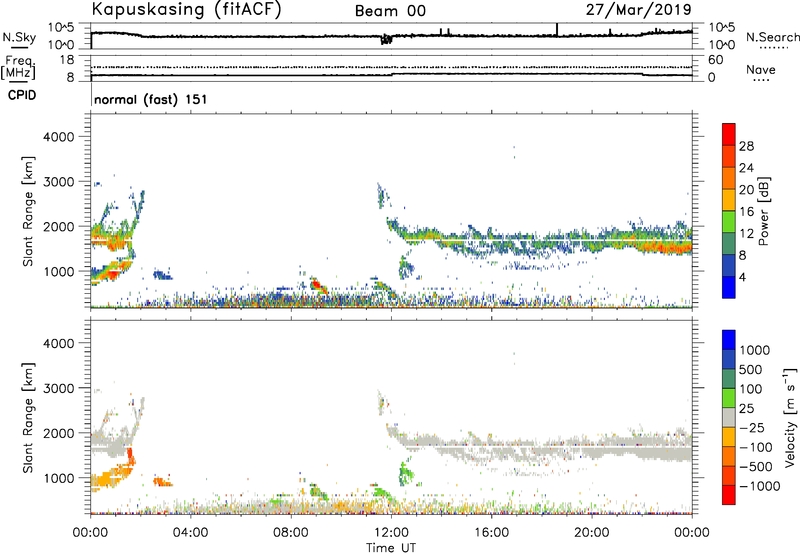This screenshot has width=800, height=554.
Task: Click the noise spike near 18:30 in the sky noise plot
Action: click(x=557, y=30)
